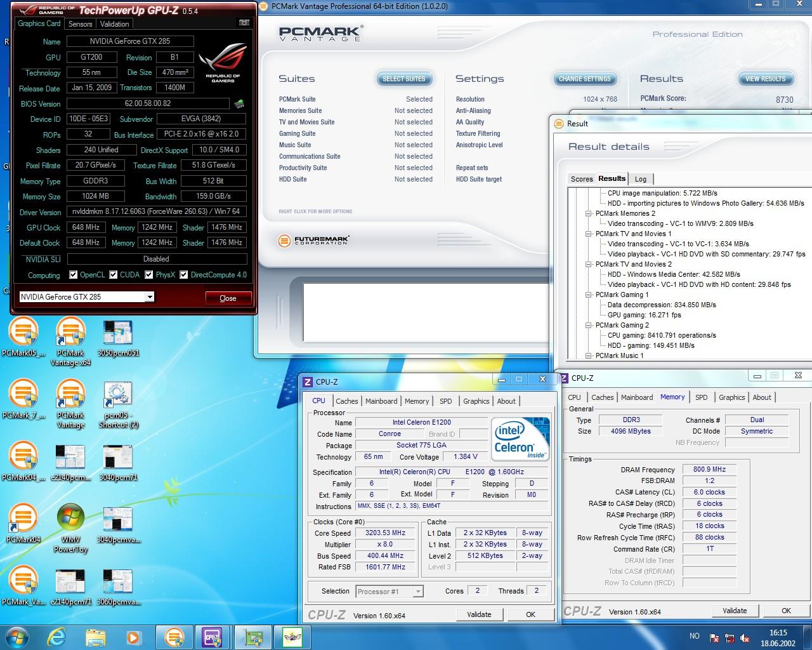Collapse the PCMark TV and Movies 1 node
This screenshot has height=650, width=812.
pos(589,234)
